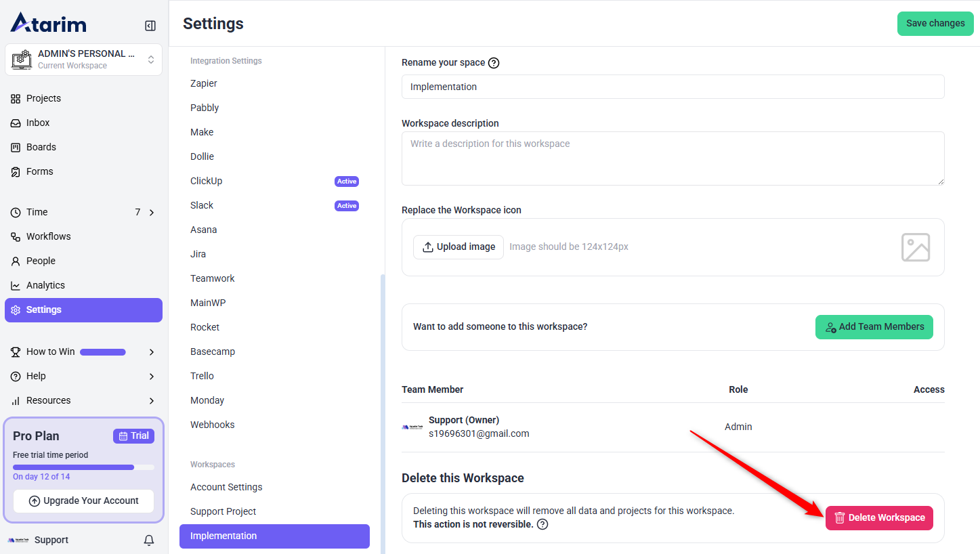Expand the How to Win section
The width and height of the screenshot is (980, 554).
pyautogui.click(x=152, y=352)
